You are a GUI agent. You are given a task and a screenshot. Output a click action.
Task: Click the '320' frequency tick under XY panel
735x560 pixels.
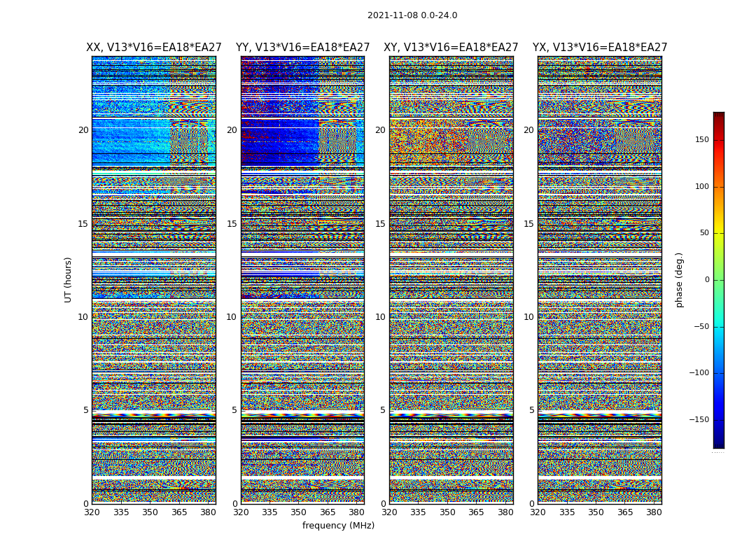(389, 512)
